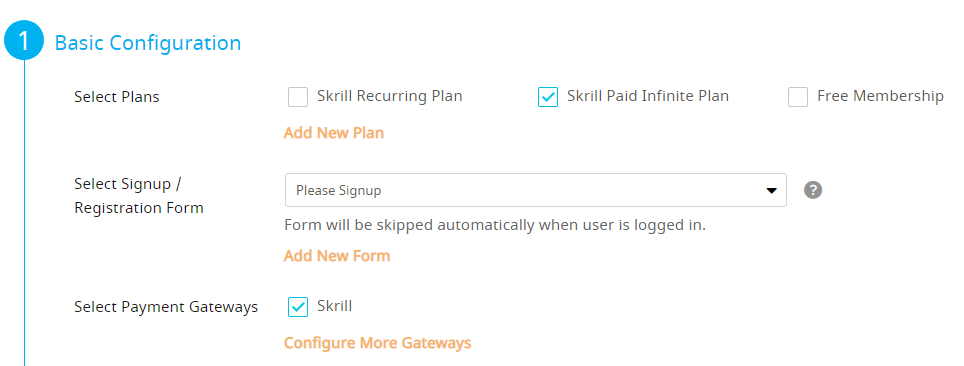Click the Select Signup / Registration Form label
This screenshot has width=964, height=366.
pos(138,196)
